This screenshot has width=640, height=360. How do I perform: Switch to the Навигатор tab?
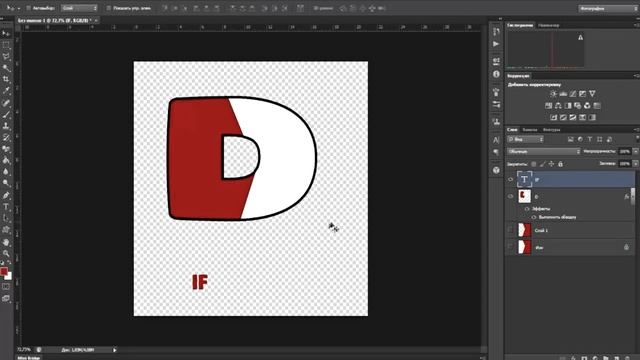coord(548,25)
